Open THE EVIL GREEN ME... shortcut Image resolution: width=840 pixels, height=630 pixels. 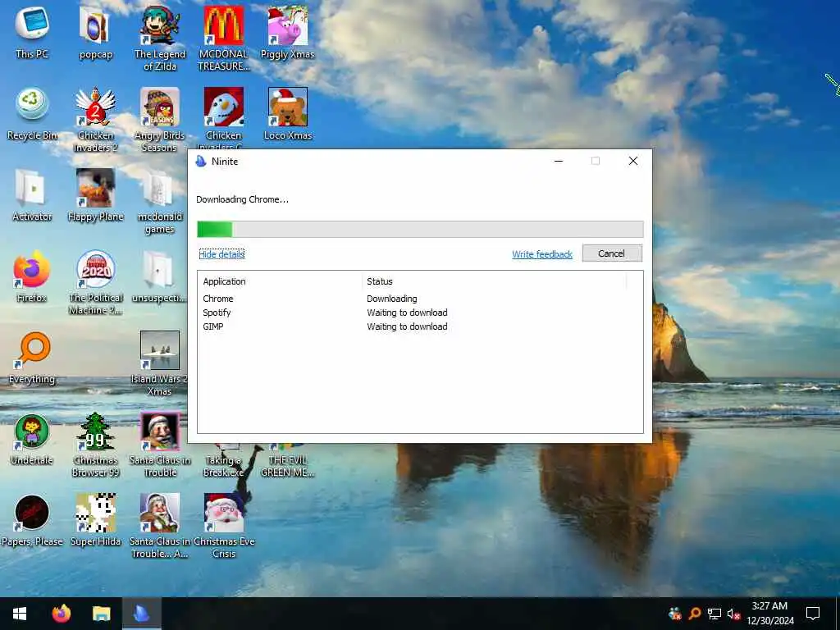[x=288, y=461]
